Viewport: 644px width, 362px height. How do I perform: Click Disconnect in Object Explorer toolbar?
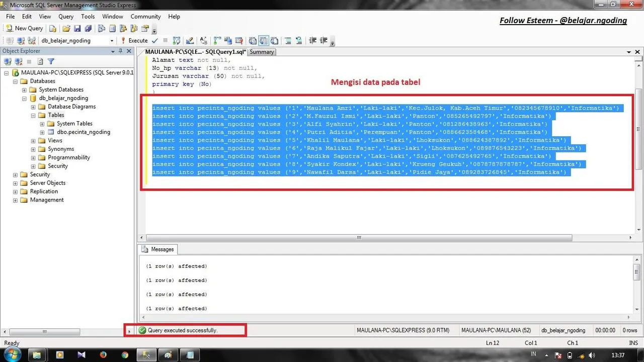point(19,61)
